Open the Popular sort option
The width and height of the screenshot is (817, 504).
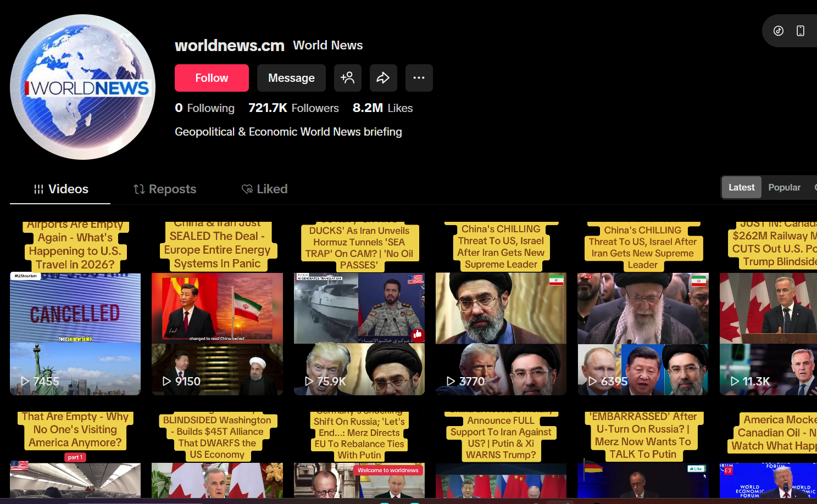pos(784,187)
